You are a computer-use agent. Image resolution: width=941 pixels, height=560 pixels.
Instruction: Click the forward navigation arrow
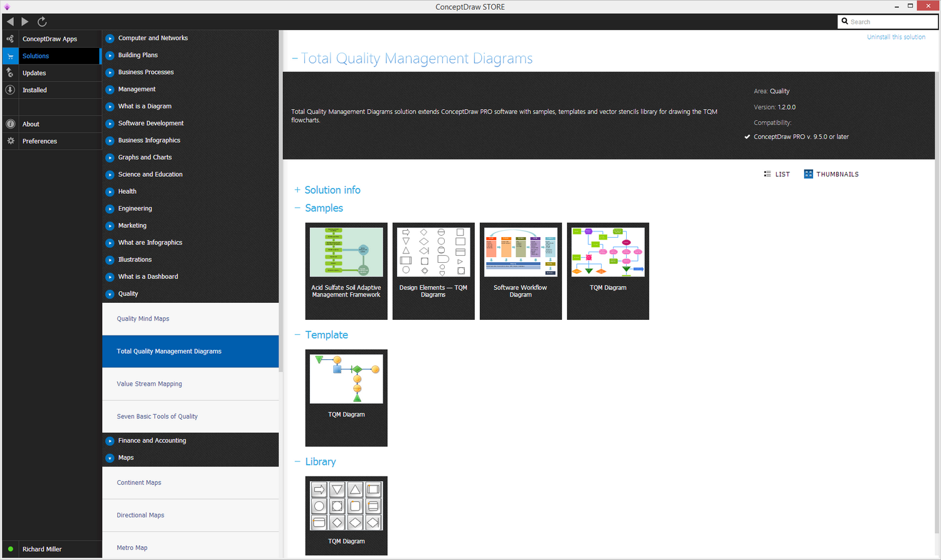(25, 22)
